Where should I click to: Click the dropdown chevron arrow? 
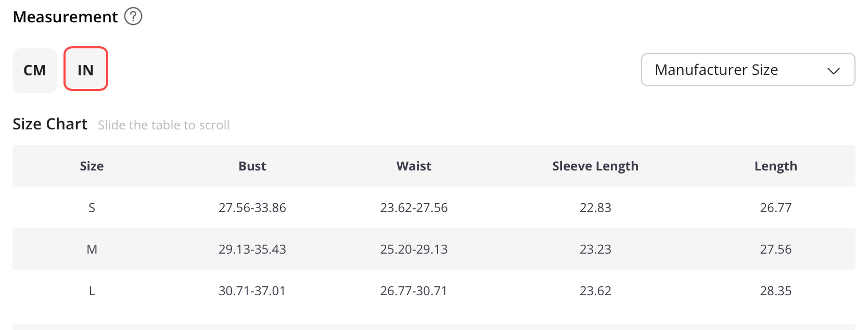click(834, 71)
